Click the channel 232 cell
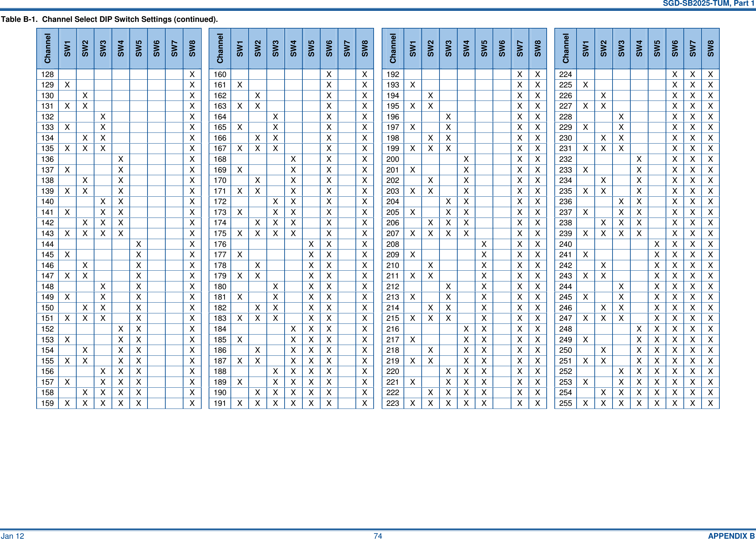756x539 pixels. click(x=565, y=159)
